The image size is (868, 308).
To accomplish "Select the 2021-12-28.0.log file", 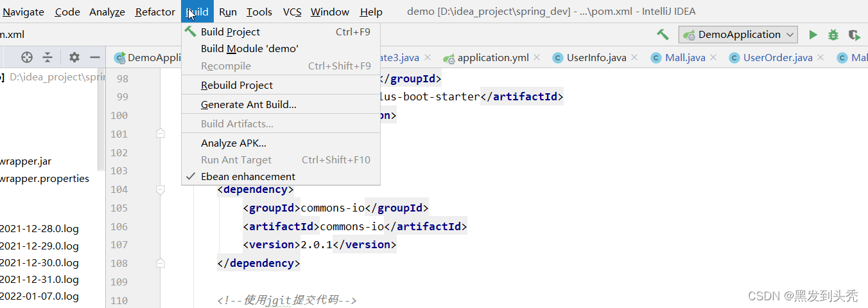I will tap(39, 228).
